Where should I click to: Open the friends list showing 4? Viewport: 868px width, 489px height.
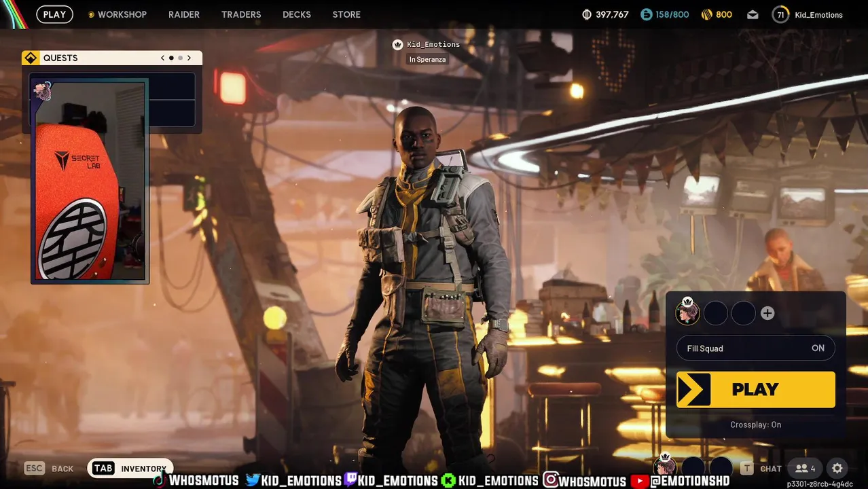(x=805, y=469)
